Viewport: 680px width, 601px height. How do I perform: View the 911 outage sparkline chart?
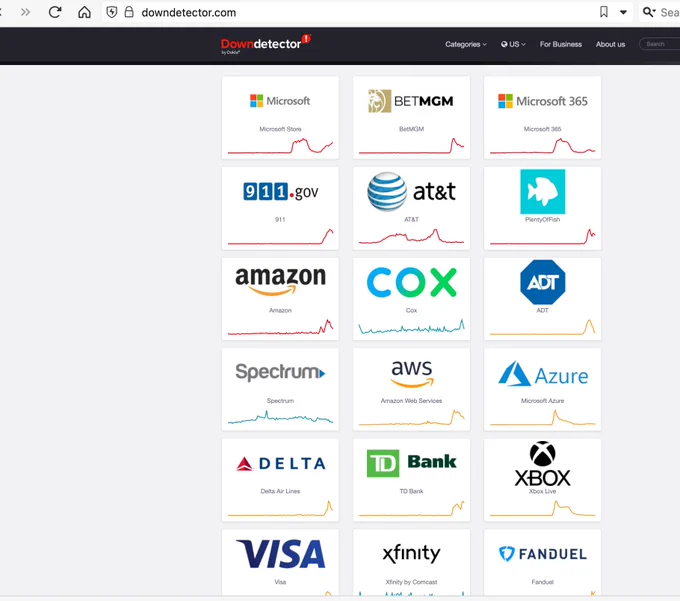tap(280, 236)
